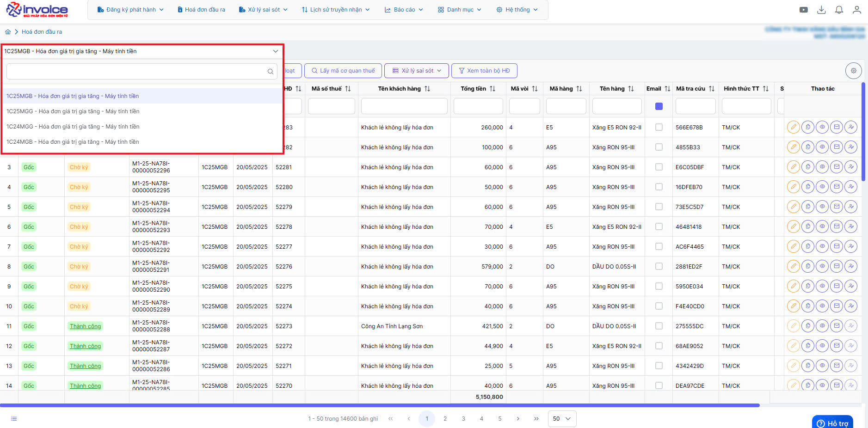Open the downloads icon in header
868x428 pixels.
(x=821, y=10)
